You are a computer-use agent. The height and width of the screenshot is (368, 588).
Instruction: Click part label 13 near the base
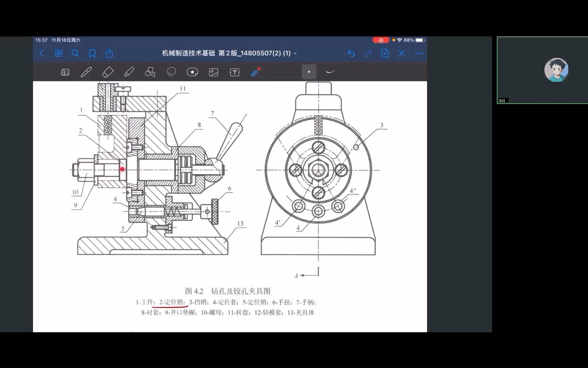240,224
